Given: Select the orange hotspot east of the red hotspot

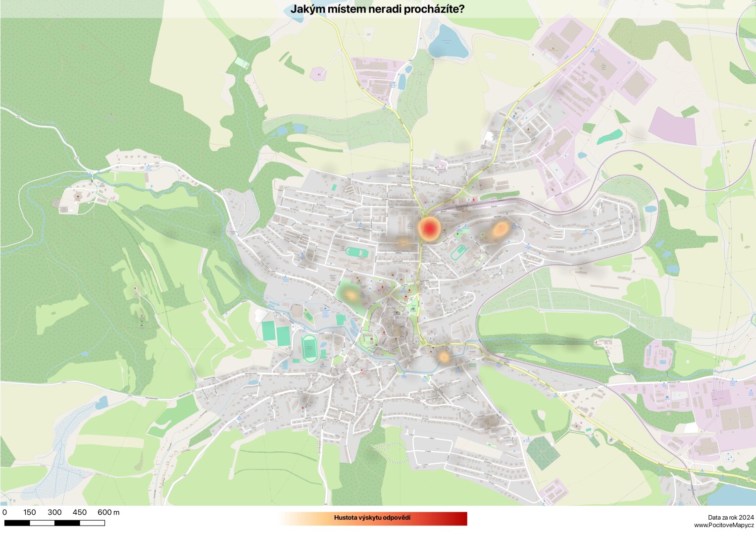Looking at the screenshot, I should [500, 229].
